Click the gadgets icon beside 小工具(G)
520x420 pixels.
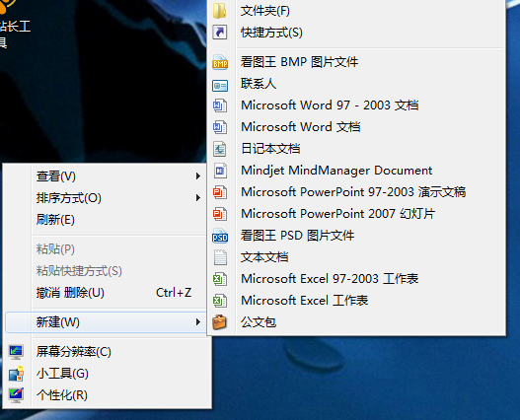[x=16, y=374]
